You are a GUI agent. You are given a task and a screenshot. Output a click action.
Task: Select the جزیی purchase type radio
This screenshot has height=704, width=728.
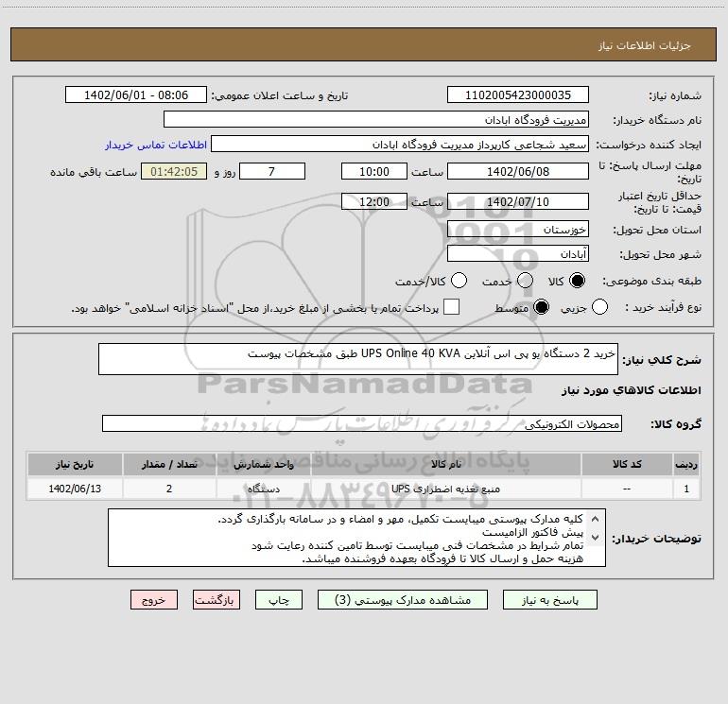[x=599, y=307]
